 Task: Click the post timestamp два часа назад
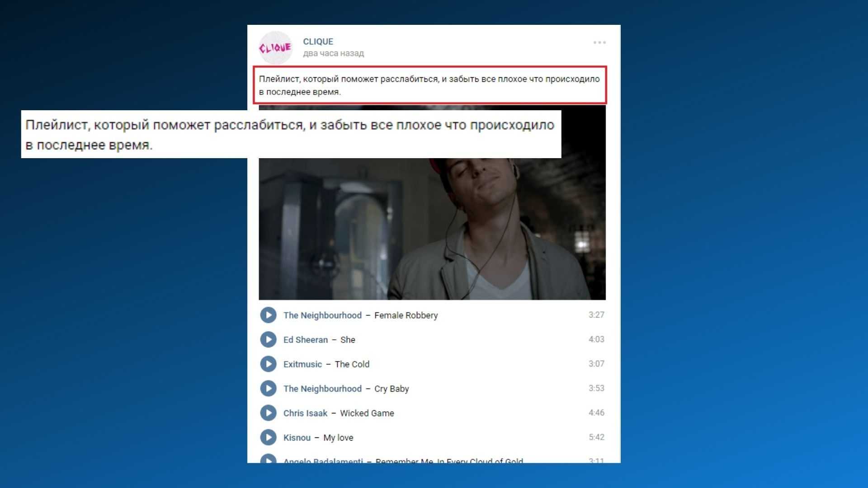click(333, 53)
